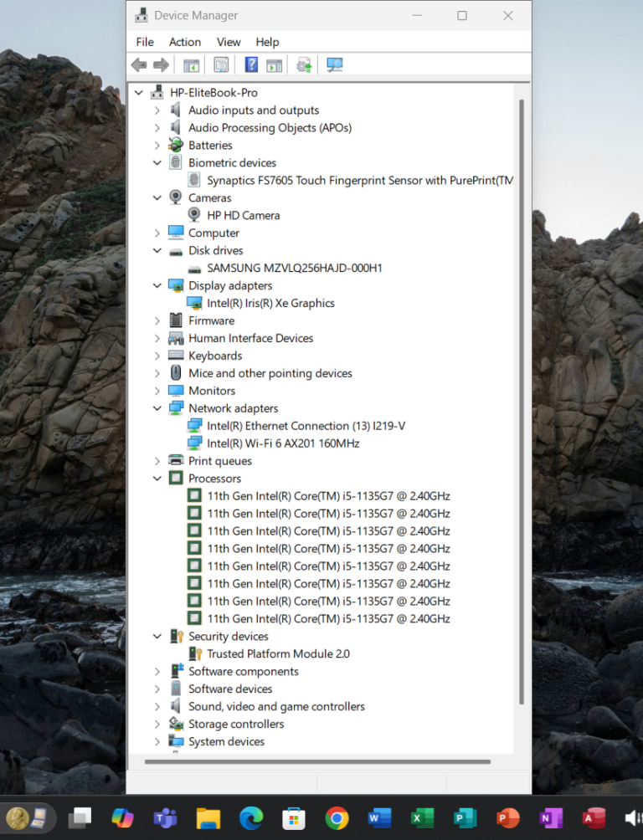Select Intel(R) Iris(R) Xe Graphics adapter

click(270, 303)
